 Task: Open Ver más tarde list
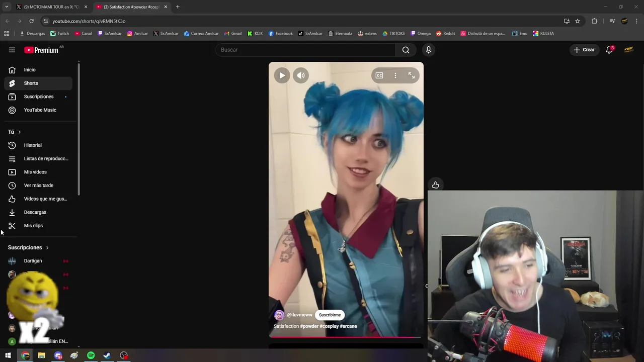point(38,186)
